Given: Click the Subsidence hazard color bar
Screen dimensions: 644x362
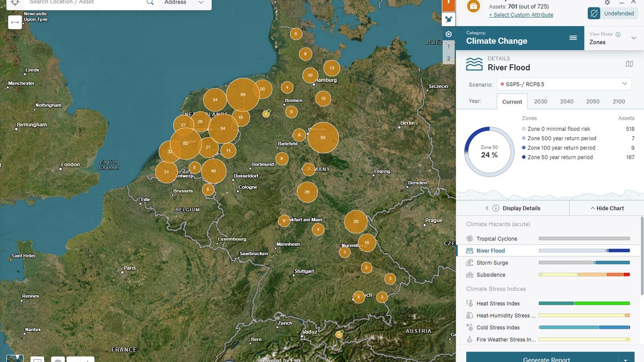Looking at the screenshot, I should [x=584, y=275].
